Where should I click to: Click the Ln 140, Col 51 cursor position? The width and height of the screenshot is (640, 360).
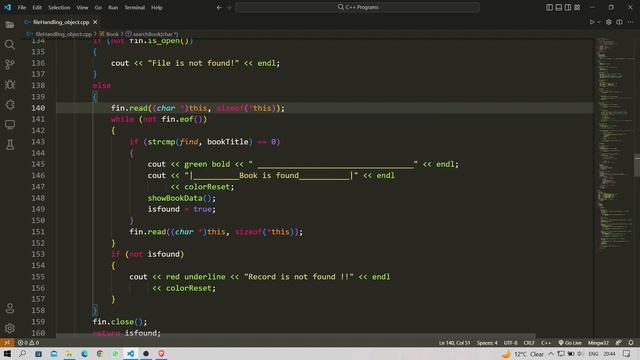click(x=454, y=343)
